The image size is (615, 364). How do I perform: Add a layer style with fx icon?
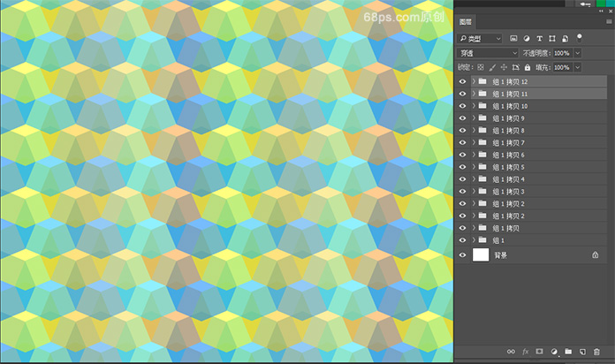(x=525, y=352)
